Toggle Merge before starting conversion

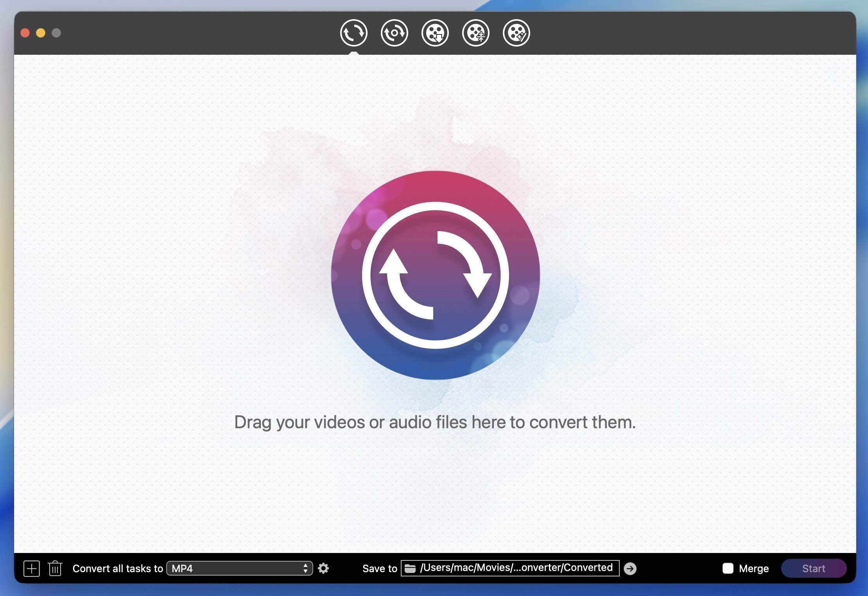tap(728, 568)
